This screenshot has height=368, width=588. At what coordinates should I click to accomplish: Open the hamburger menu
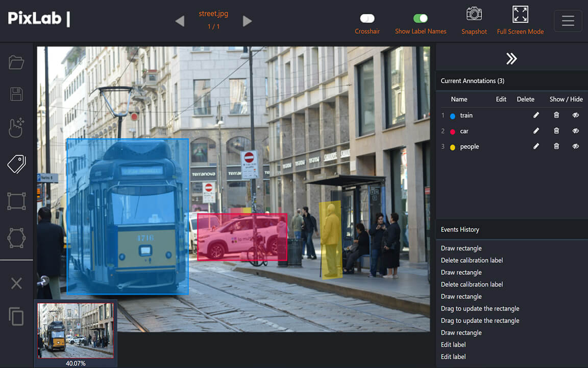click(x=568, y=20)
